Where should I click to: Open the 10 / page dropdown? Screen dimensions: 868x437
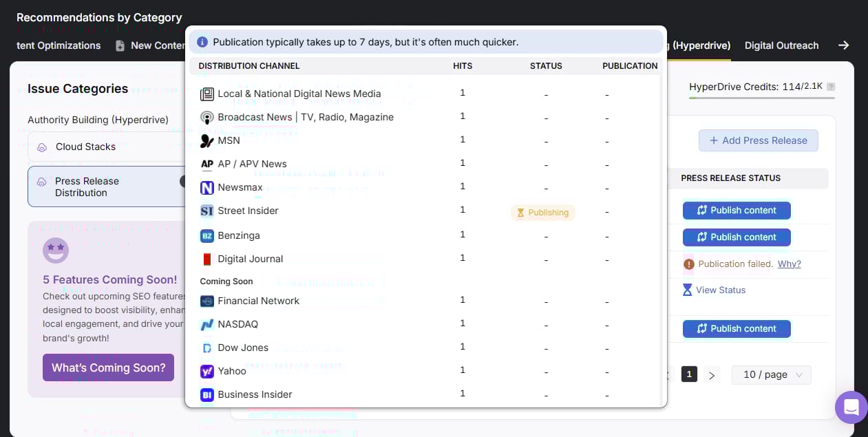771,374
